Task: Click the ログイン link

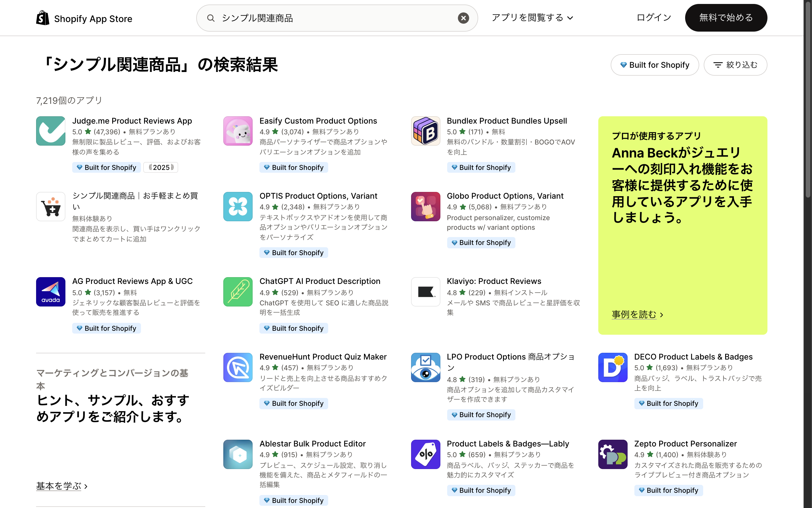Action: pos(654,17)
